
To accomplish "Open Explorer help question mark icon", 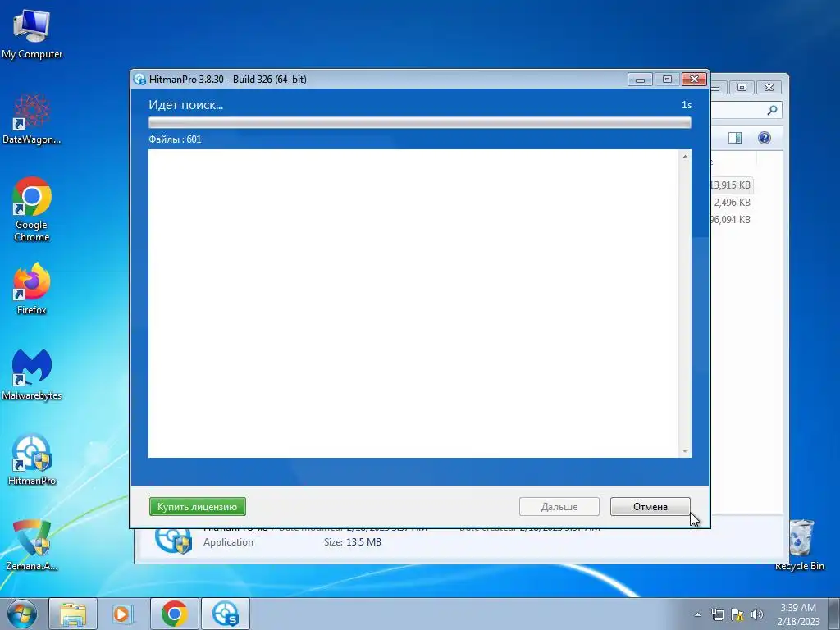I will tap(765, 138).
